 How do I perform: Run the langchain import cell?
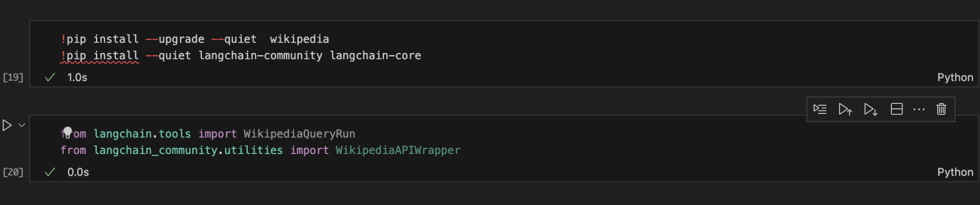(x=7, y=125)
